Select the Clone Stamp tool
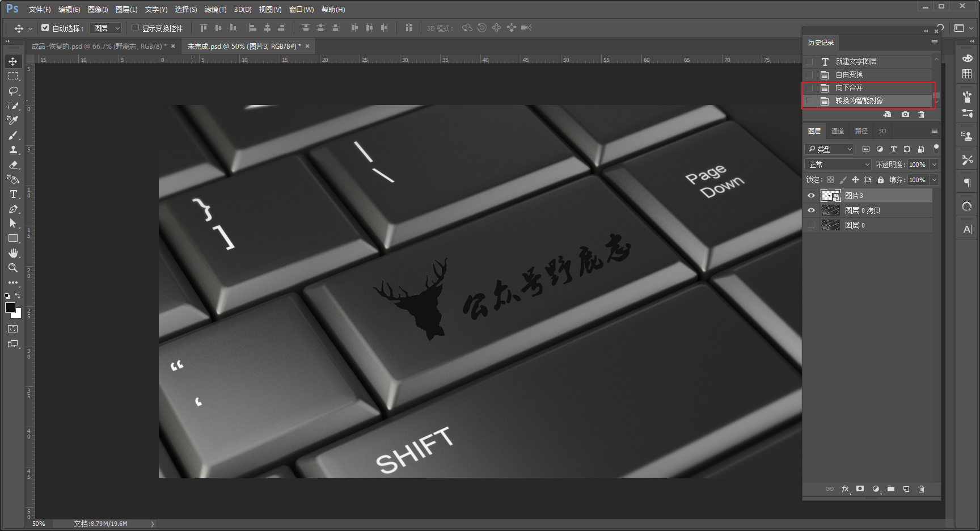The image size is (980, 531). pos(13,150)
